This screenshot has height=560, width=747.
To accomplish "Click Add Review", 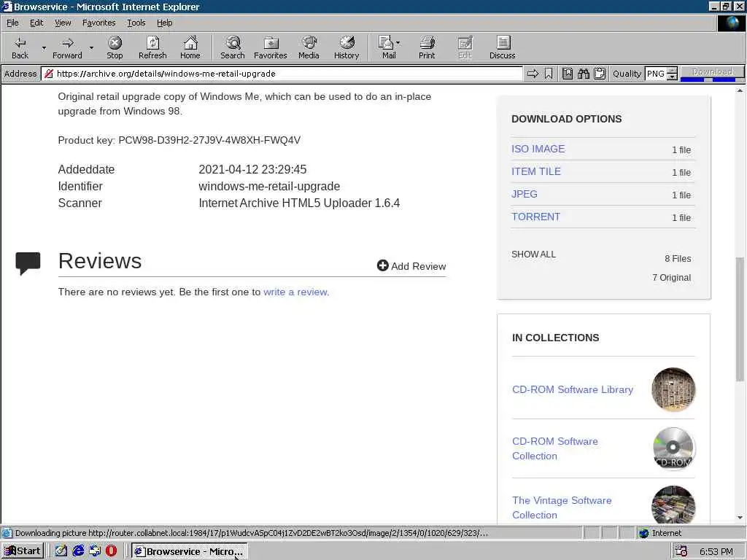I will (x=411, y=265).
